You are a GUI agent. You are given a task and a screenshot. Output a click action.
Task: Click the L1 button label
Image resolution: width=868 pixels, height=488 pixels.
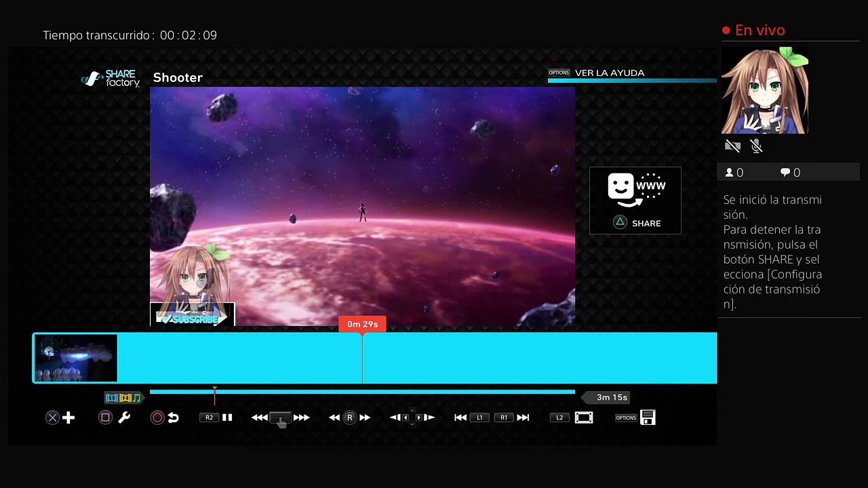pyautogui.click(x=479, y=418)
